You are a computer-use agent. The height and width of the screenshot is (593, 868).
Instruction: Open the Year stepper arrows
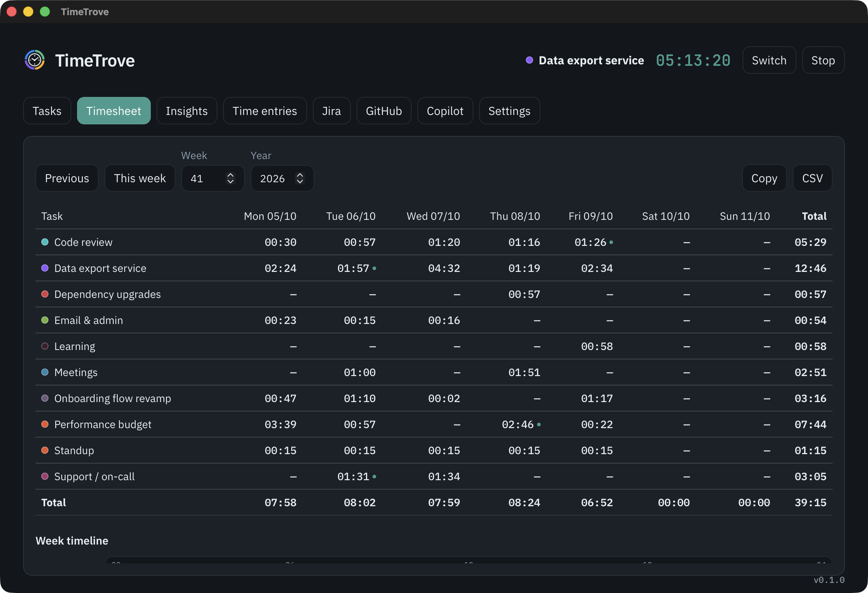coord(299,178)
